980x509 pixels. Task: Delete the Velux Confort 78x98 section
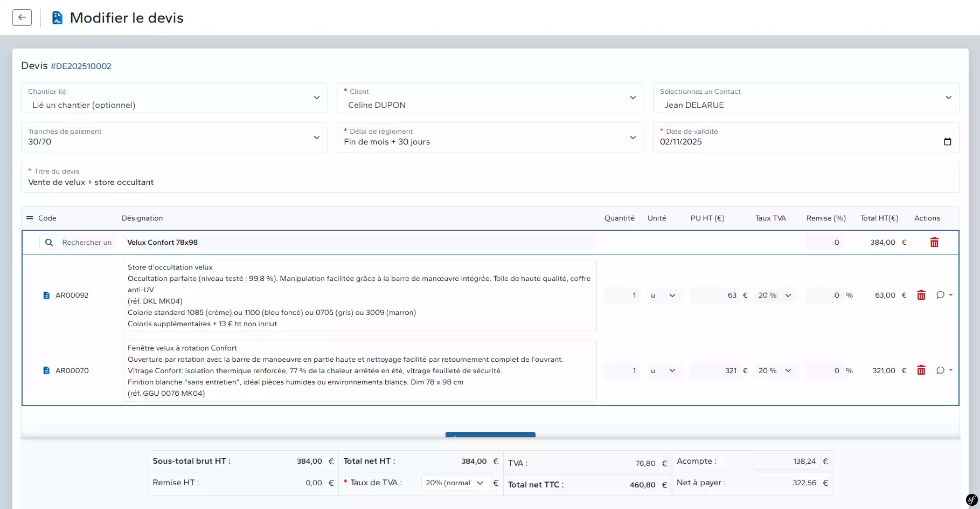pos(934,243)
